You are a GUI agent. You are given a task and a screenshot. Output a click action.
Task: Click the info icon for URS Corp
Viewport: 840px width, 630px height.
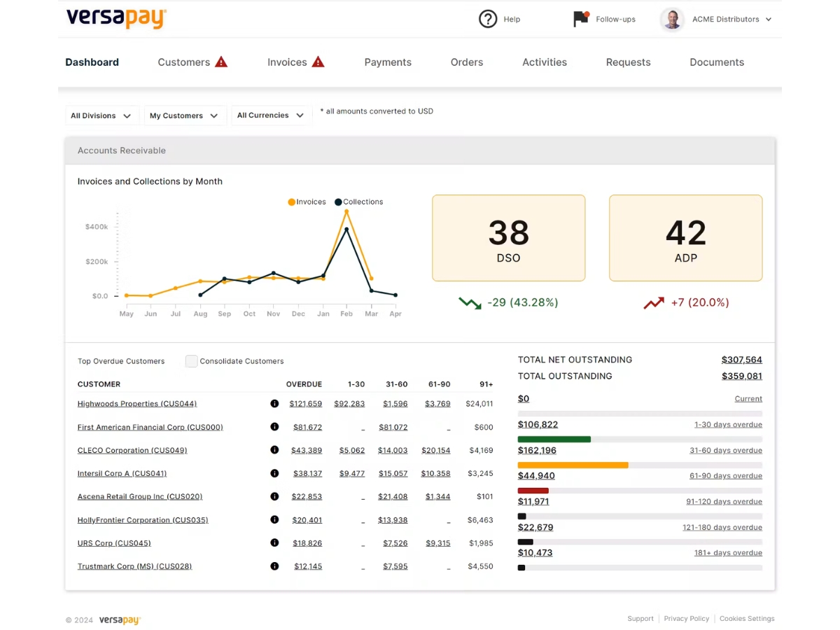[274, 542]
